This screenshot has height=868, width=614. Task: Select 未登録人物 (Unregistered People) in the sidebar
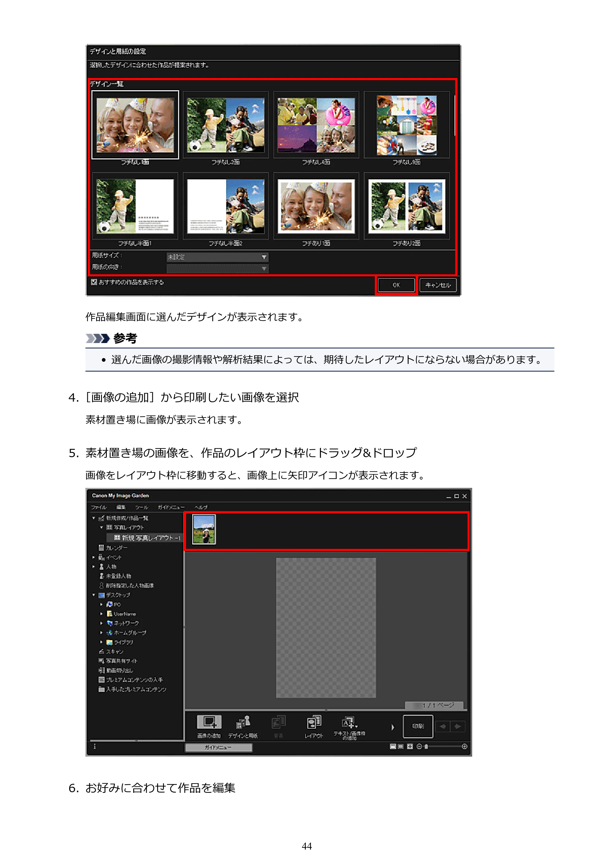pos(115,576)
